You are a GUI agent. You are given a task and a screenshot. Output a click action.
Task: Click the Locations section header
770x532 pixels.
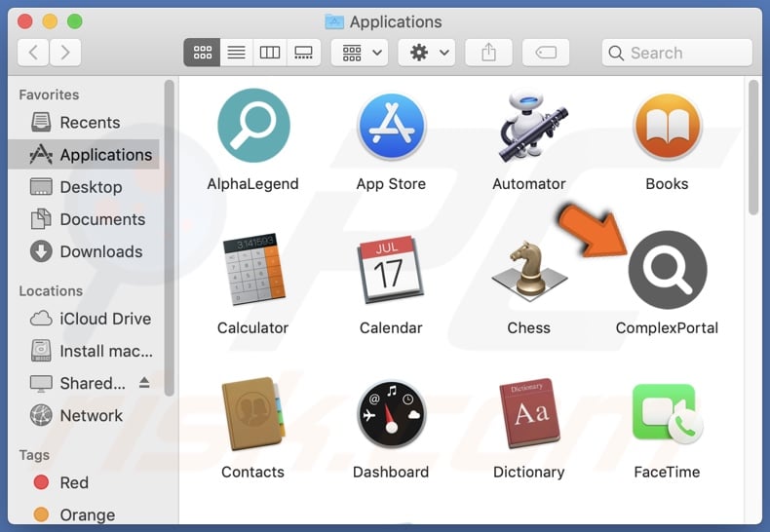pyautogui.click(x=51, y=291)
